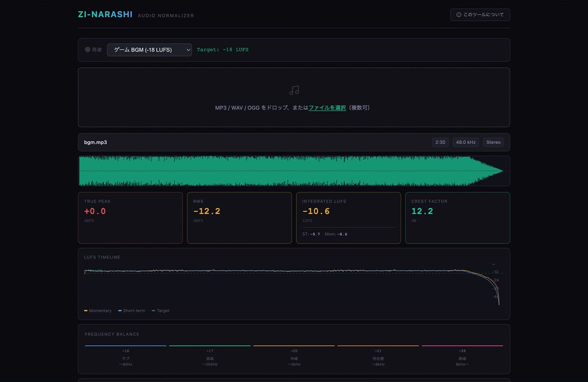
Task: Click the ZI-NARASHI logo title
Action: pos(105,15)
